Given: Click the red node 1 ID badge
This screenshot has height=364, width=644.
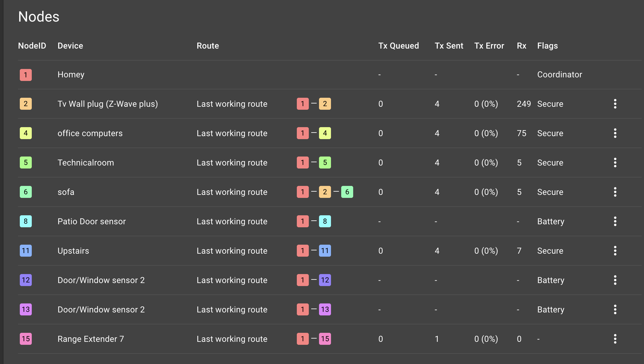Looking at the screenshot, I should [x=26, y=75].
